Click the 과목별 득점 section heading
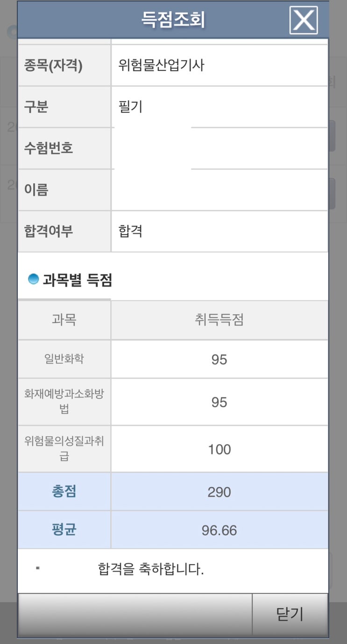 point(78,280)
